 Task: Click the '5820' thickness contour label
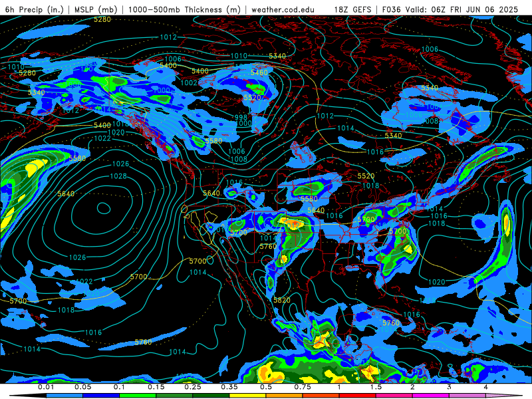[282, 300]
